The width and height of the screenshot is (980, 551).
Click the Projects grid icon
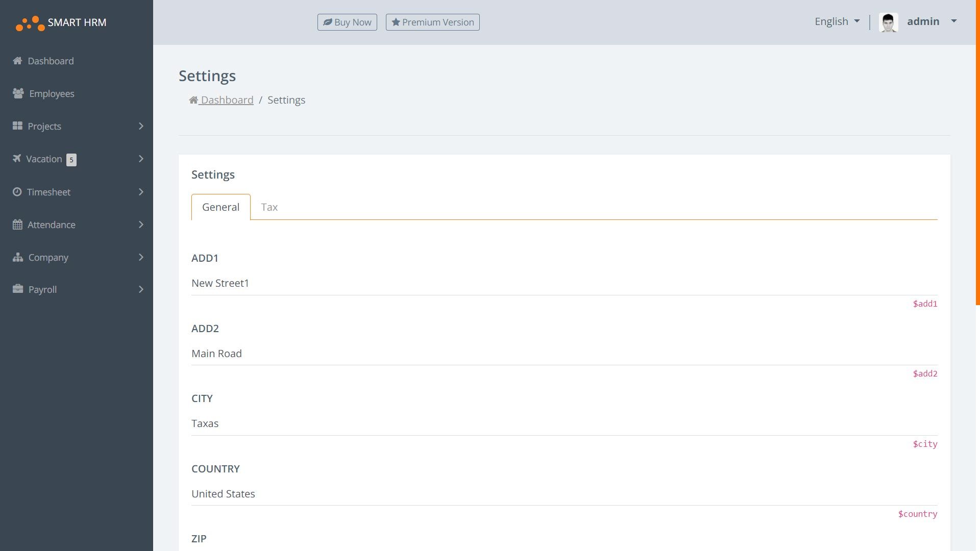pos(17,126)
